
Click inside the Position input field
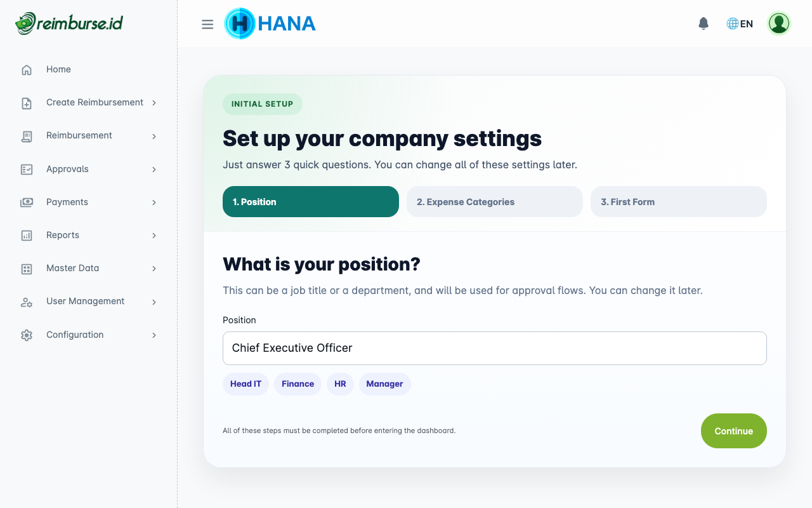(494, 348)
